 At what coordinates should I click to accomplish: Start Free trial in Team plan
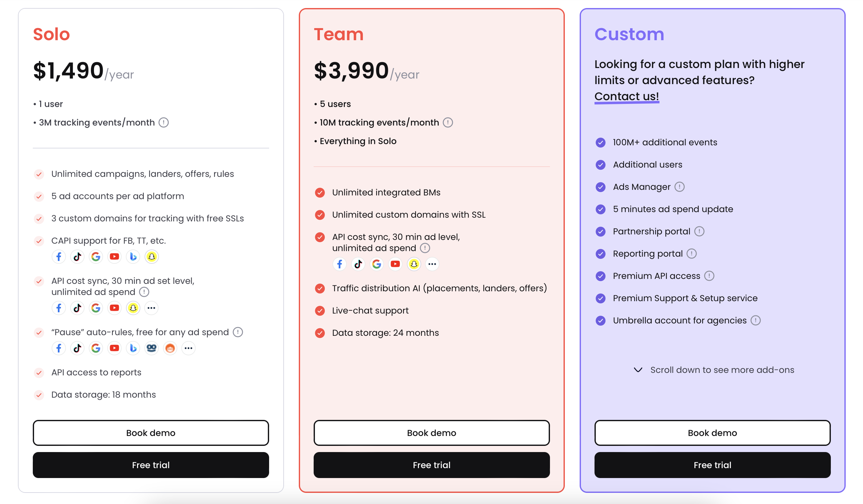point(432,465)
